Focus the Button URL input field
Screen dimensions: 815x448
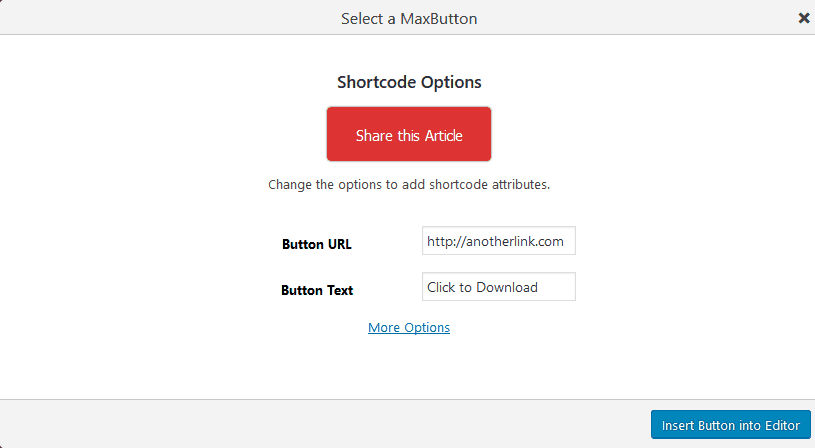coord(498,241)
